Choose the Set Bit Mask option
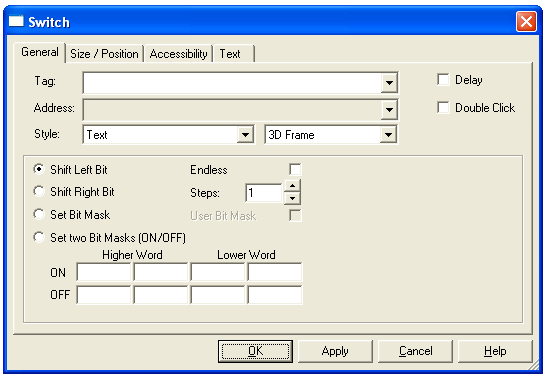 click(x=39, y=214)
